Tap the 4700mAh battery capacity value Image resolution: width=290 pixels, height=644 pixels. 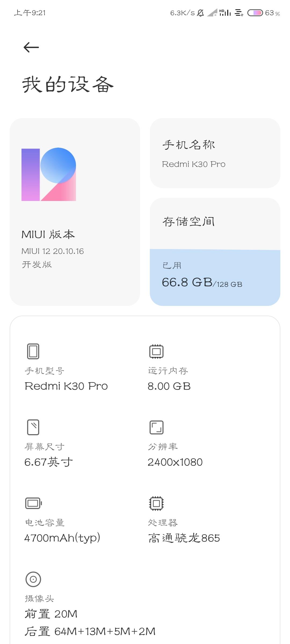click(x=62, y=538)
